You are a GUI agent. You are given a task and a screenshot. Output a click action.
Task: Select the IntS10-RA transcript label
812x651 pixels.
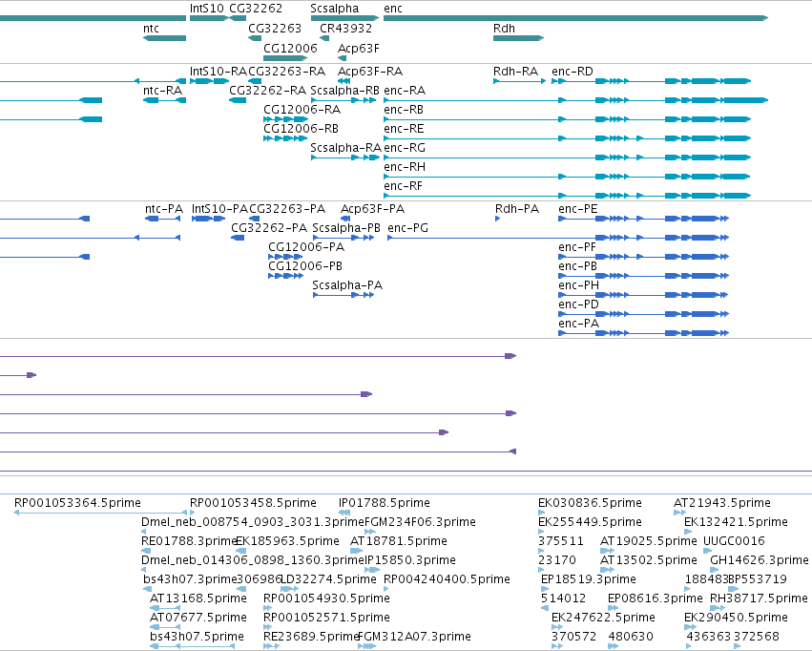tap(218, 72)
